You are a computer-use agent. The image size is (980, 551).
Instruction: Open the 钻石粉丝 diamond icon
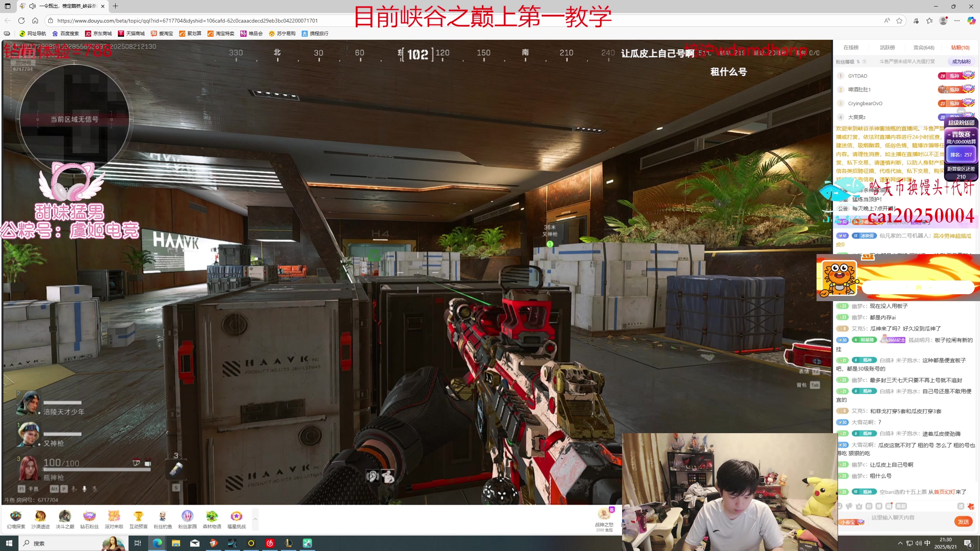tap(89, 519)
